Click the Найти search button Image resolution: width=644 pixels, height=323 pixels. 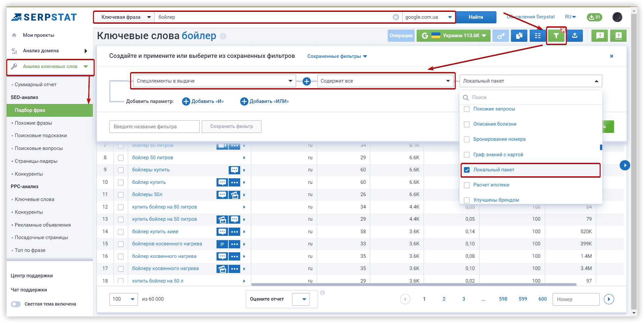pyautogui.click(x=476, y=17)
